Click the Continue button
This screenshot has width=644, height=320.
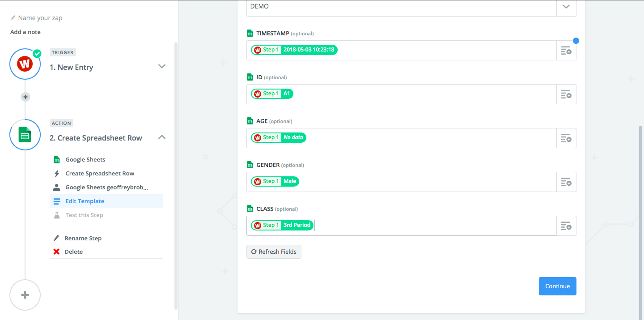tap(558, 286)
